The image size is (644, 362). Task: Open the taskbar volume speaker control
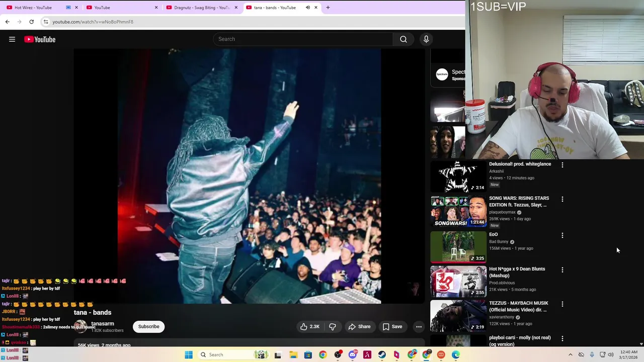pyautogui.click(x=611, y=355)
